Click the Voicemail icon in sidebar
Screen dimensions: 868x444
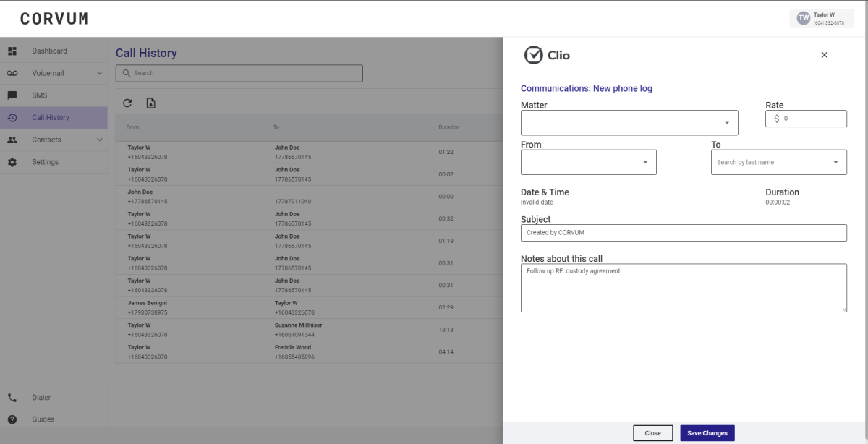click(x=12, y=74)
